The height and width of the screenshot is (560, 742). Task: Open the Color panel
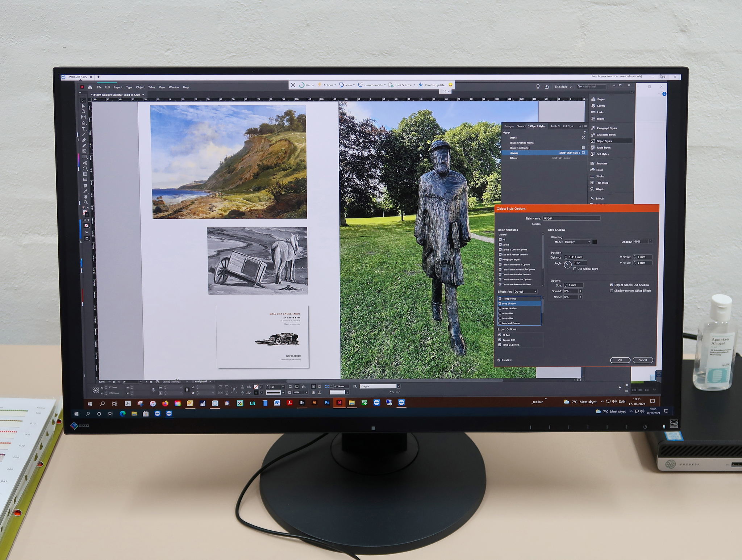click(x=597, y=170)
